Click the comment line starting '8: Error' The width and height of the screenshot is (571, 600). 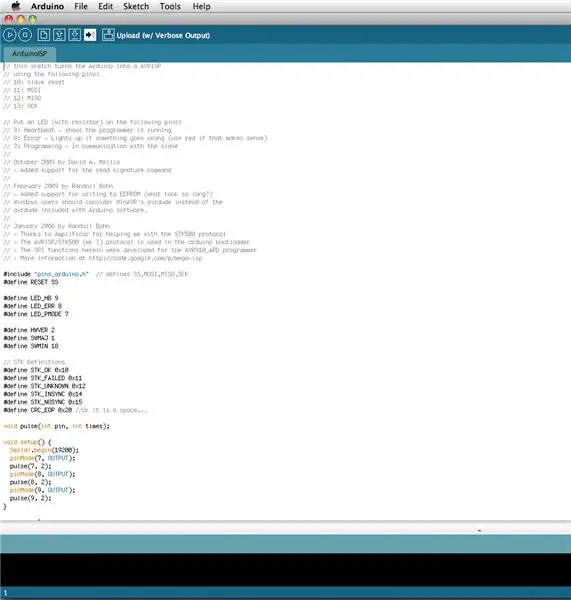coord(135,138)
